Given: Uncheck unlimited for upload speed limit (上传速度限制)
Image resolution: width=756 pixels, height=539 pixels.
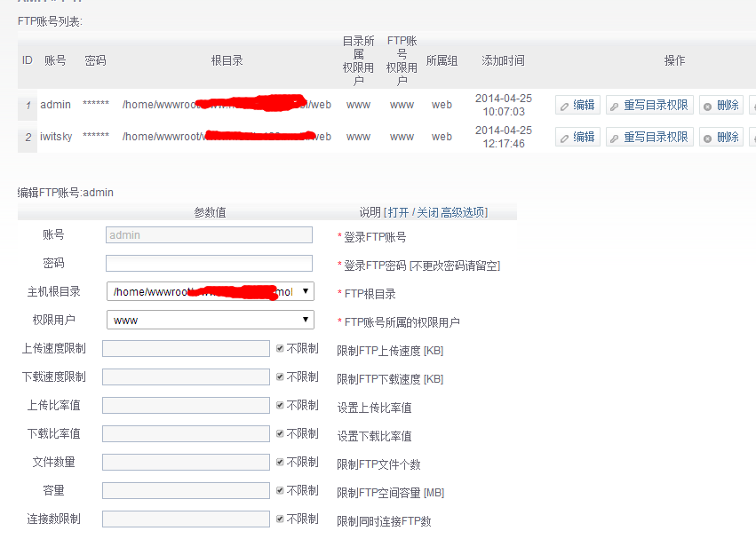Looking at the screenshot, I should 281,349.
